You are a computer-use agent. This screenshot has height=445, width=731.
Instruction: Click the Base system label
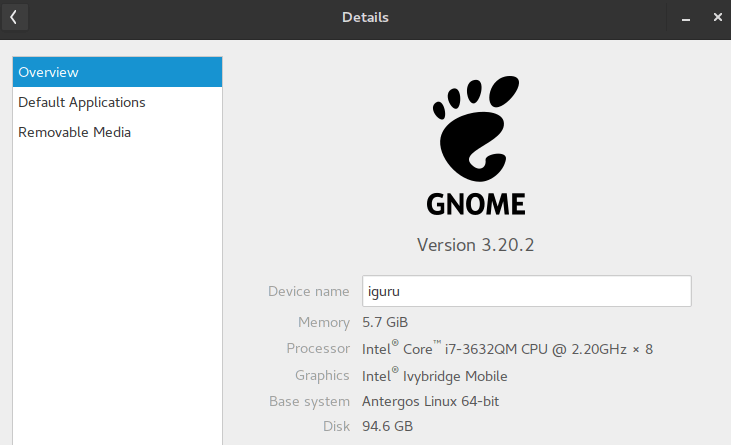[x=309, y=402]
